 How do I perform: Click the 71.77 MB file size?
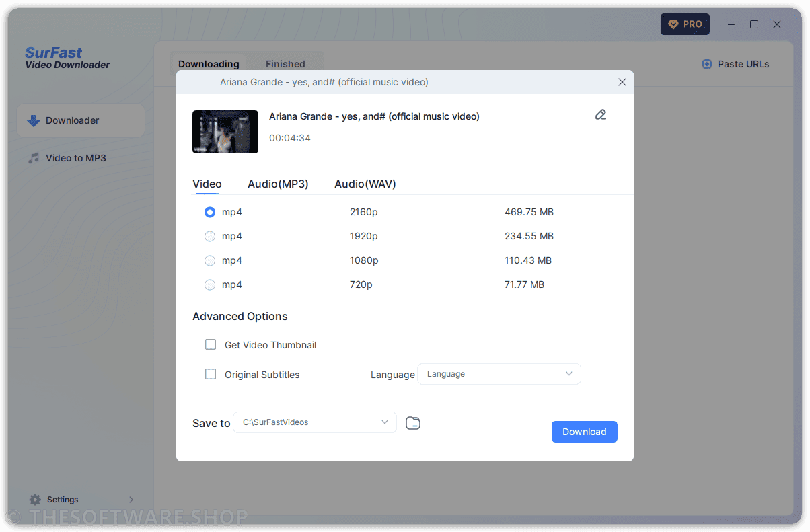524,284
